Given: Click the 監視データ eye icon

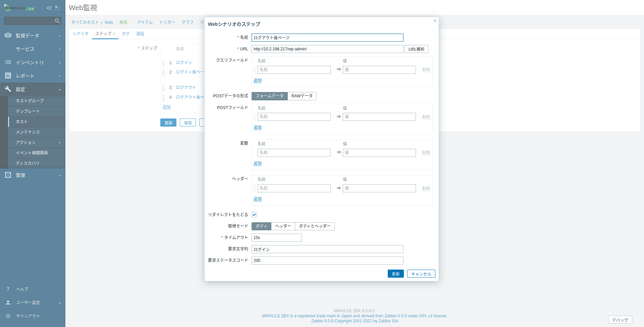Looking at the screenshot, I should pyautogui.click(x=8, y=36).
